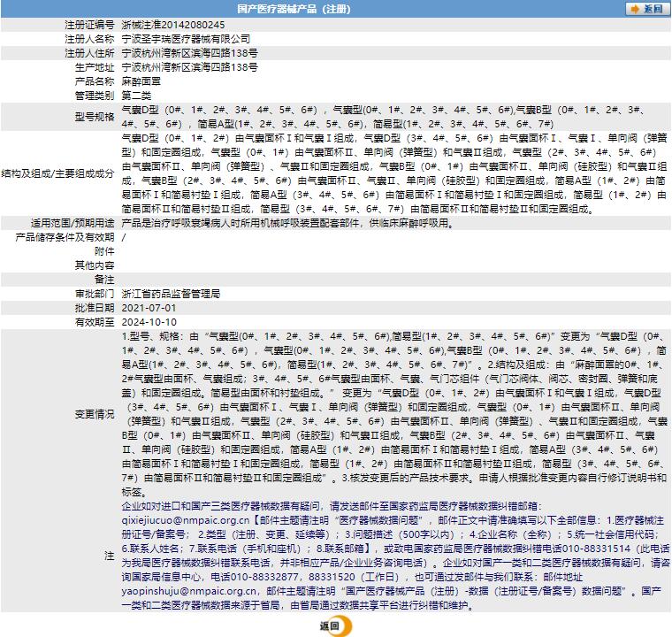Click the label 型号规格

click(95, 117)
